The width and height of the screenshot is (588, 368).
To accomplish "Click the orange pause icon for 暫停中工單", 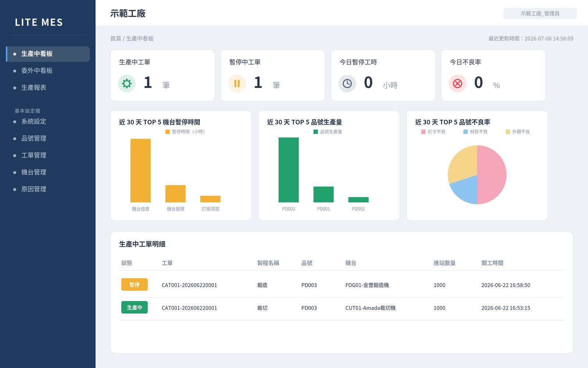I will 237,84.
